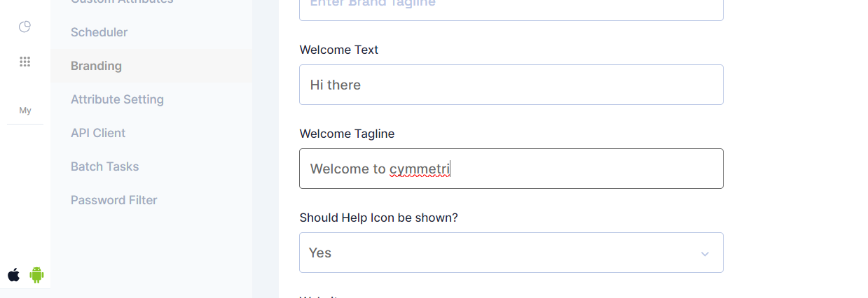The image size is (868, 298).
Task: Go to Password Filter settings
Action: (113, 200)
